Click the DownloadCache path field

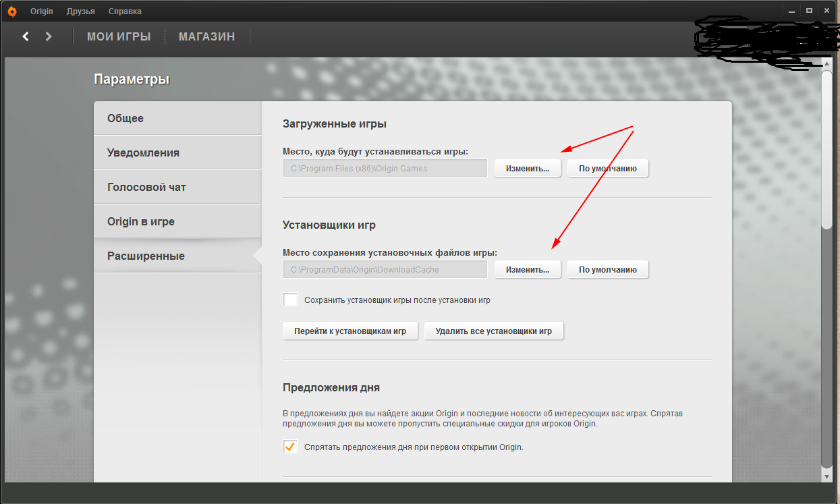tap(385, 269)
